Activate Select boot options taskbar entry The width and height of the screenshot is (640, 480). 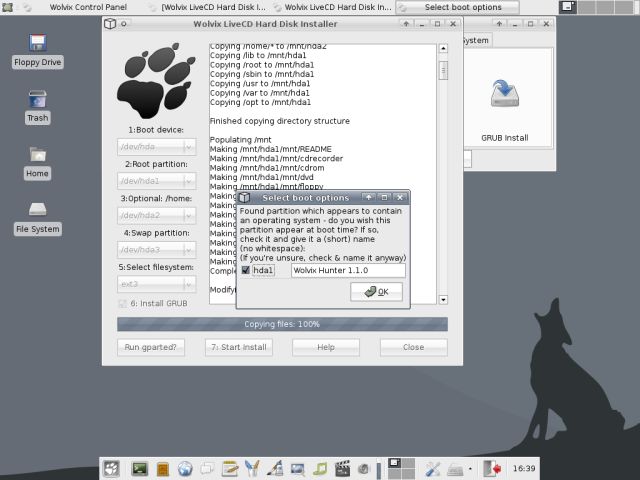[457, 7]
